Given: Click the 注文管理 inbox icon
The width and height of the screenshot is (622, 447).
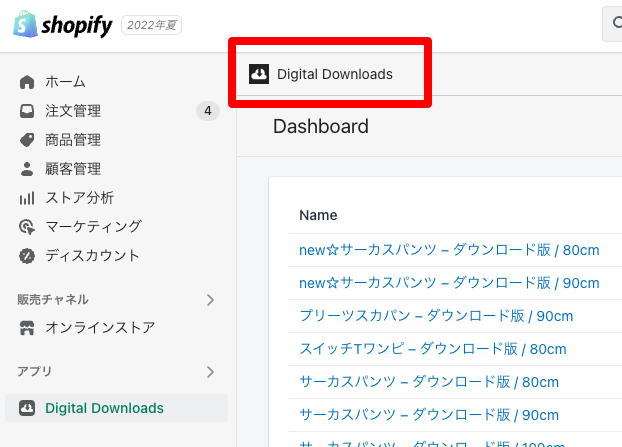Looking at the screenshot, I should tap(27, 111).
